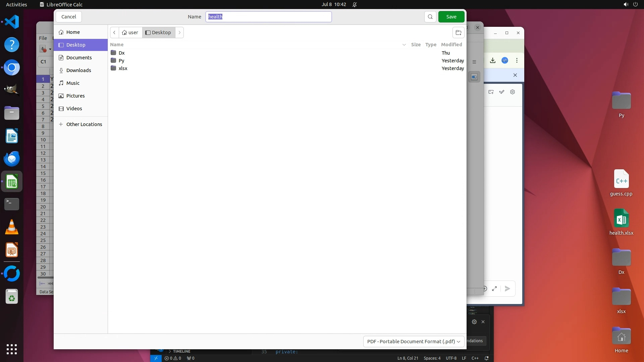Open the LibreOffice Writer dock icon

tap(12, 136)
